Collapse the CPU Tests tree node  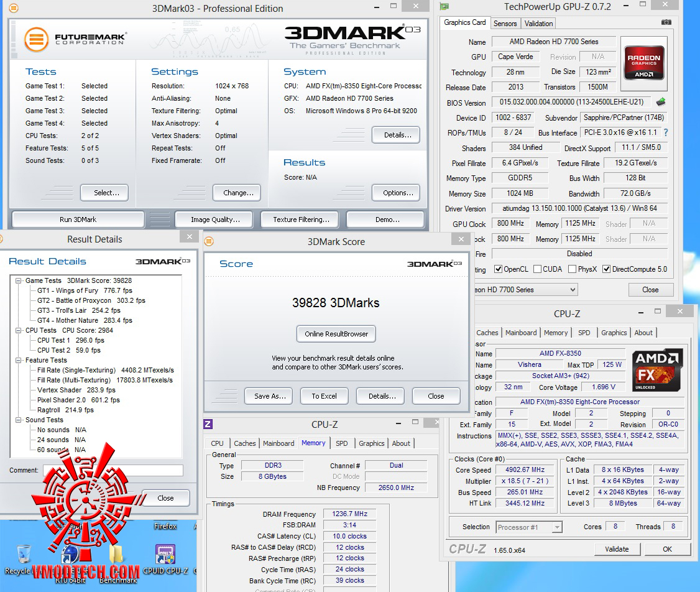18,330
